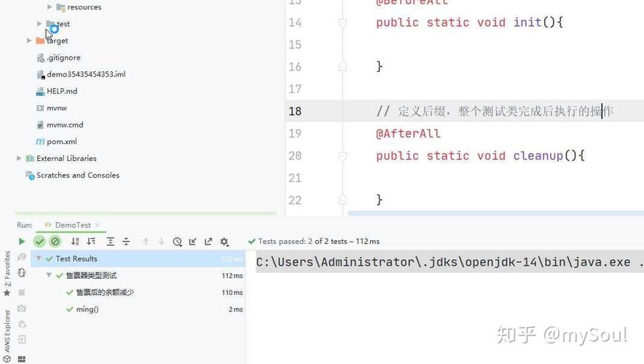
Task: Open the HELP.md file
Action: pos(62,91)
